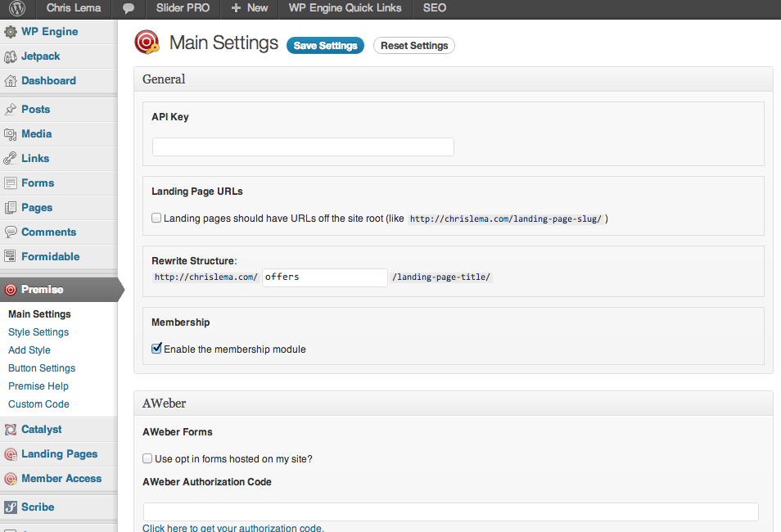The image size is (781, 532).
Task: Uncheck Enable the membership module
Action: click(156, 349)
